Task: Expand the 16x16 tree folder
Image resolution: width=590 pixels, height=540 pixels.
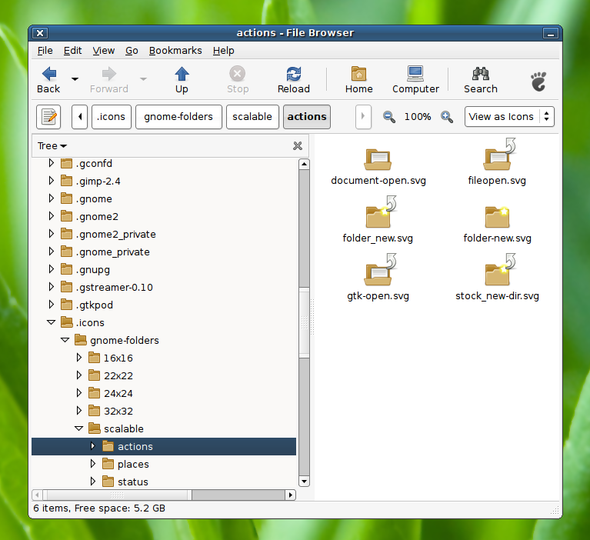Action: click(79, 357)
